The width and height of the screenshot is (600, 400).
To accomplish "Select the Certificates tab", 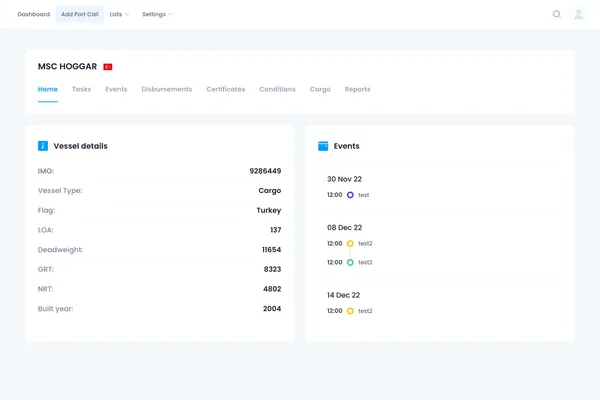I will (226, 89).
